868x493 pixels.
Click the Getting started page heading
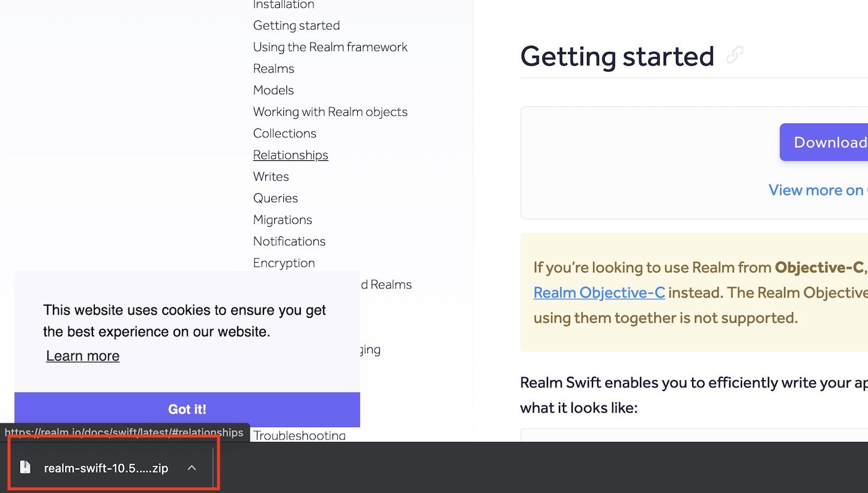617,56
